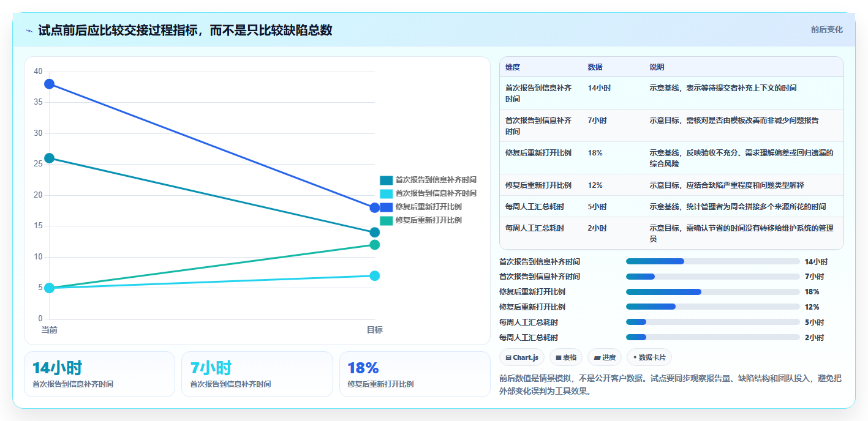This screenshot has height=421, width=868.
Task: Click the progress bar labeled 14小时
Action: coord(713,261)
